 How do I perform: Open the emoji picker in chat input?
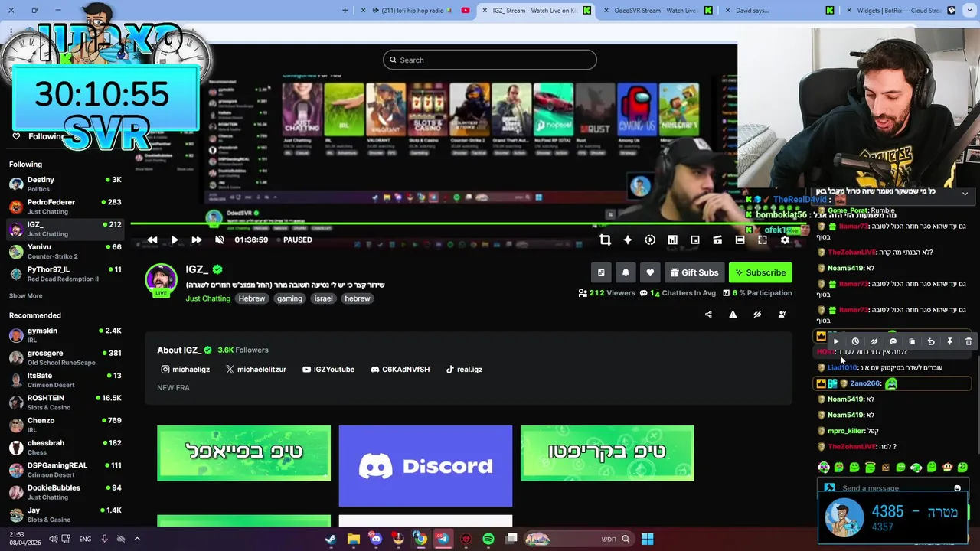click(957, 488)
